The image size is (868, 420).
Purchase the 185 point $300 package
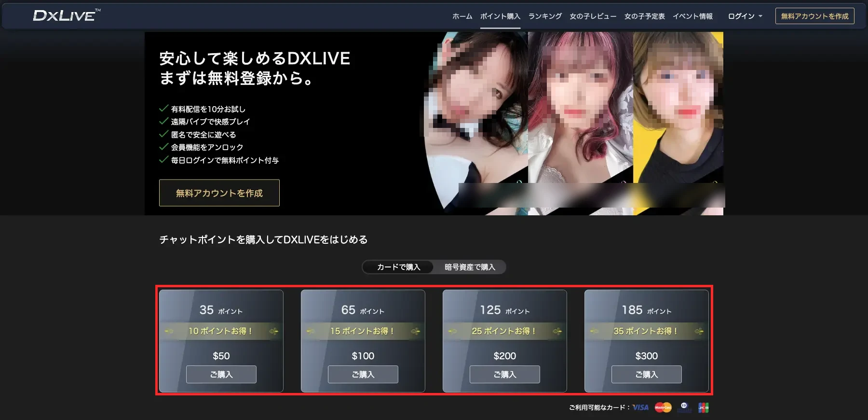[647, 374]
